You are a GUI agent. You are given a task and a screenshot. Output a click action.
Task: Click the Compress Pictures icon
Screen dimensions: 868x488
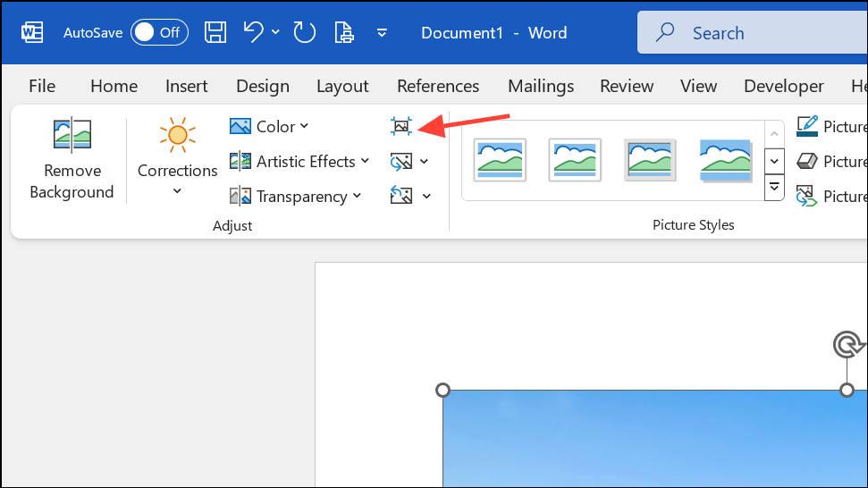click(401, 126)
